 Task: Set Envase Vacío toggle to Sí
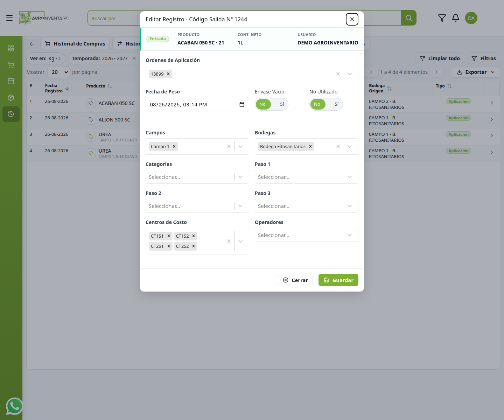click(x=282, y=104)
